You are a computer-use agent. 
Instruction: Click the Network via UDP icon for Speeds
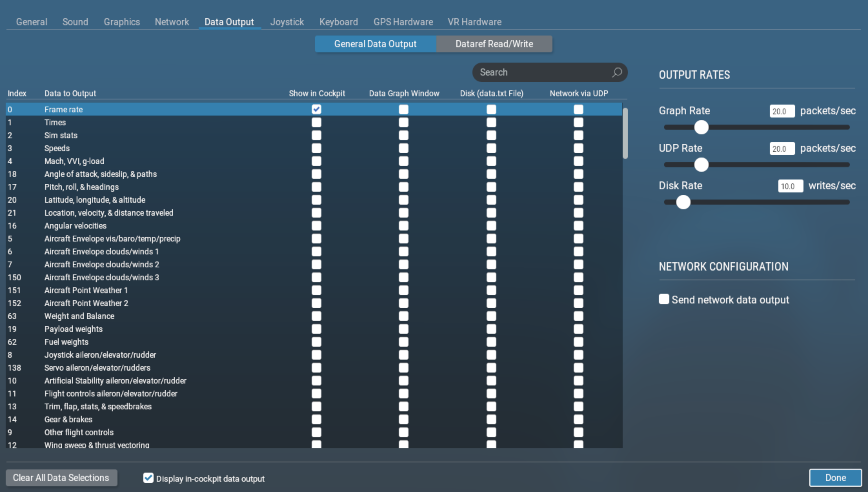(x=578, y=148)
